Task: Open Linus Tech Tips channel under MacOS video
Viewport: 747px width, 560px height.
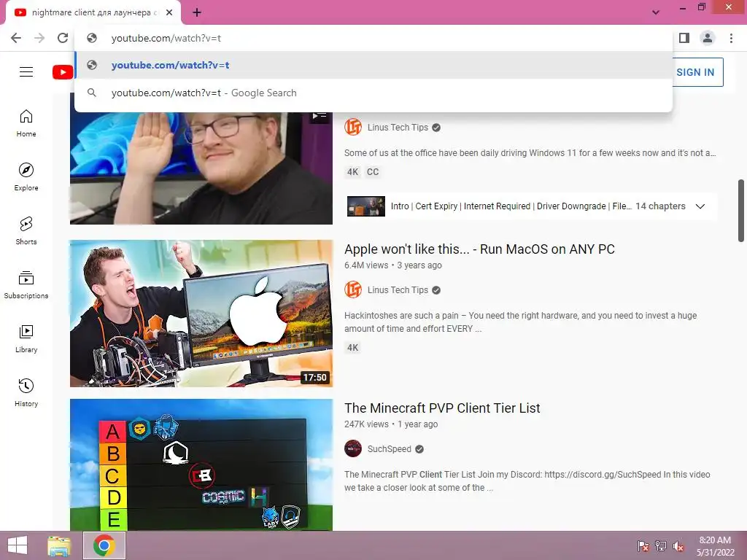Action: pyautogui.click(x=398, y=290)
